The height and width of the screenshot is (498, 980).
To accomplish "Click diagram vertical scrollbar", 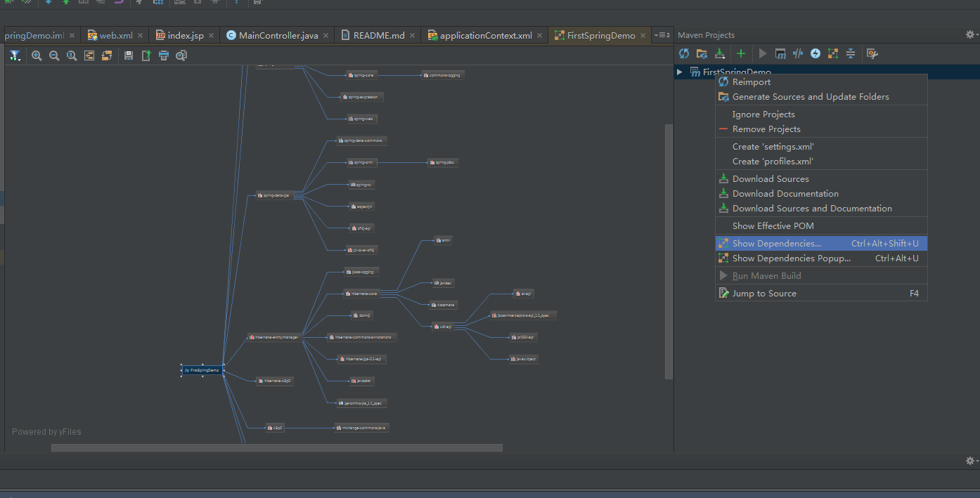I will tap(669, 252).
